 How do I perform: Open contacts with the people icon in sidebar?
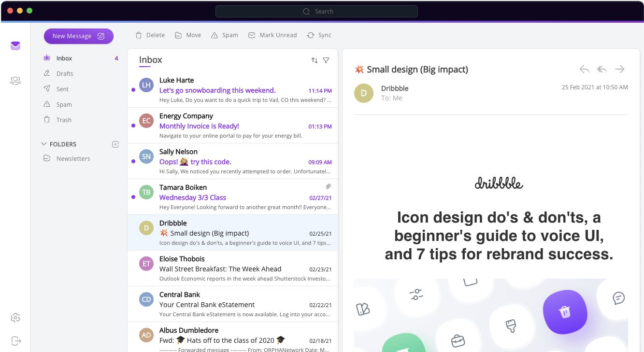[x=15, y=81]
